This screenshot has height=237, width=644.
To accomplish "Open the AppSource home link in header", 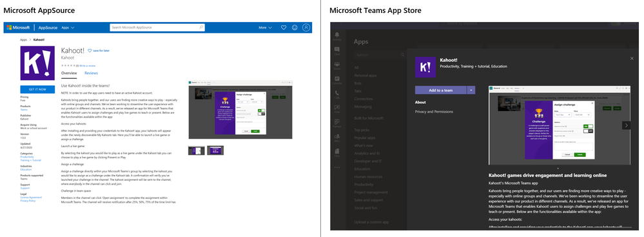I will point(48,28).
